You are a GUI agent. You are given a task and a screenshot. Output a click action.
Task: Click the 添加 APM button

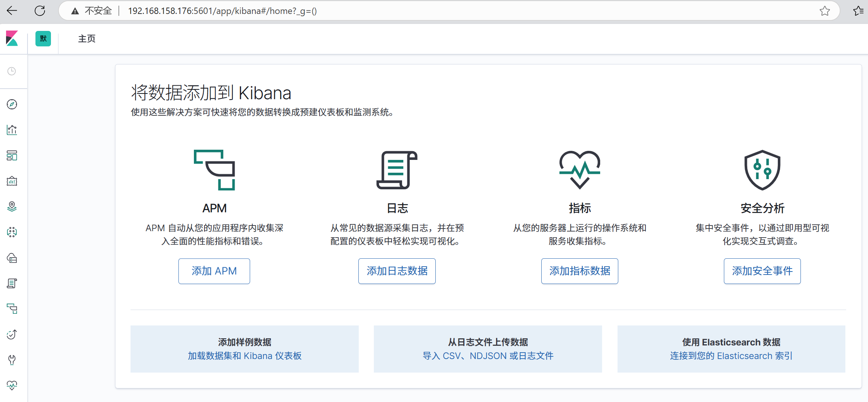(x=214, y=271)
